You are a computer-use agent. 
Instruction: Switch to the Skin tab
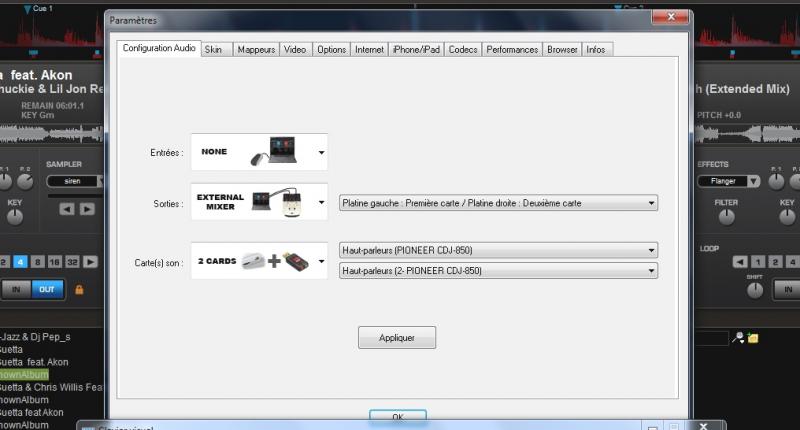pyautogui.click(x=213, y=49)
